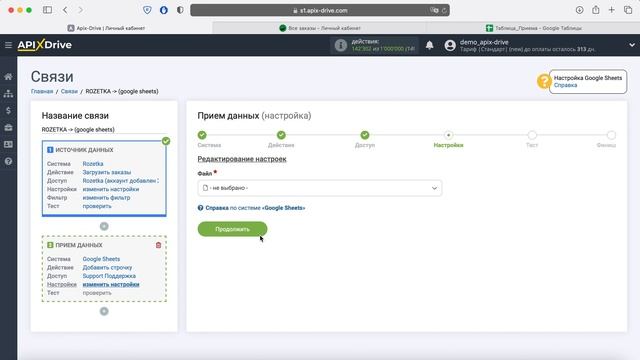The width and height of the screenshot is (640, 360).
Task: Select the Финиш step circle
Action: pyautogui.click(x=611, y=135)
